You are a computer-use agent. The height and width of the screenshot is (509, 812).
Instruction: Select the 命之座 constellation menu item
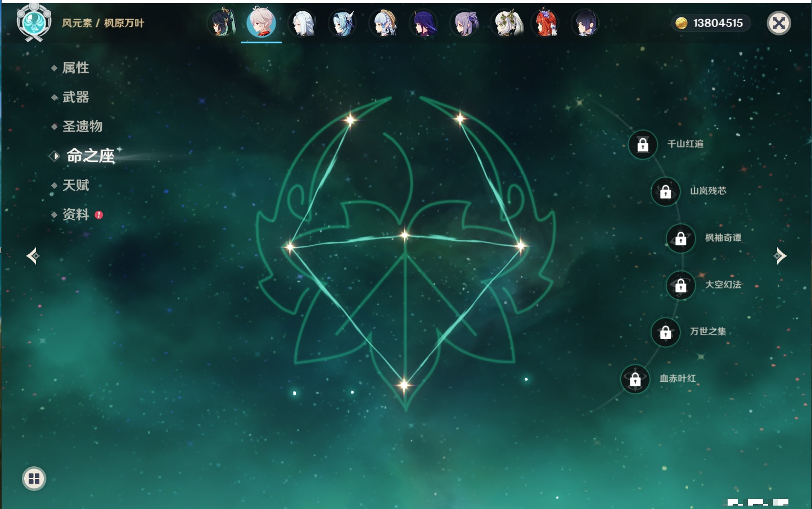click(x=91, y=156)
